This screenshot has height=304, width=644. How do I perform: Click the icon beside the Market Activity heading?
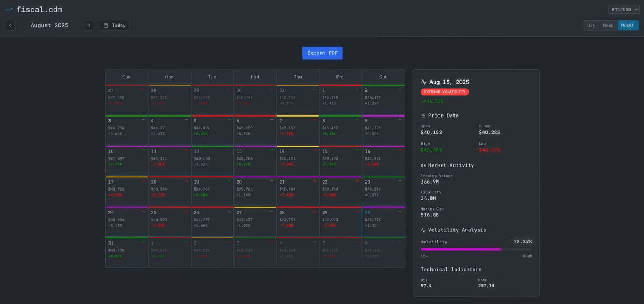[423, 165]
